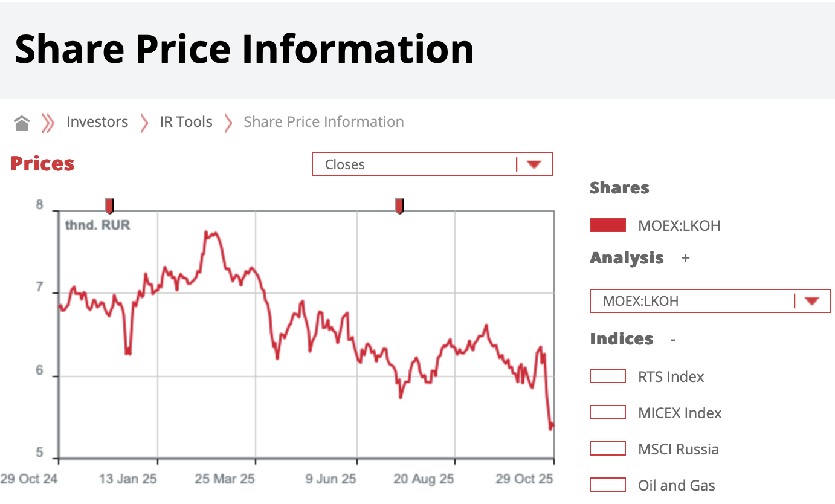Toggle the RTS Index checkbox
Image resolution: width=835 pixels, height=504 pixels.
point(607,376)
